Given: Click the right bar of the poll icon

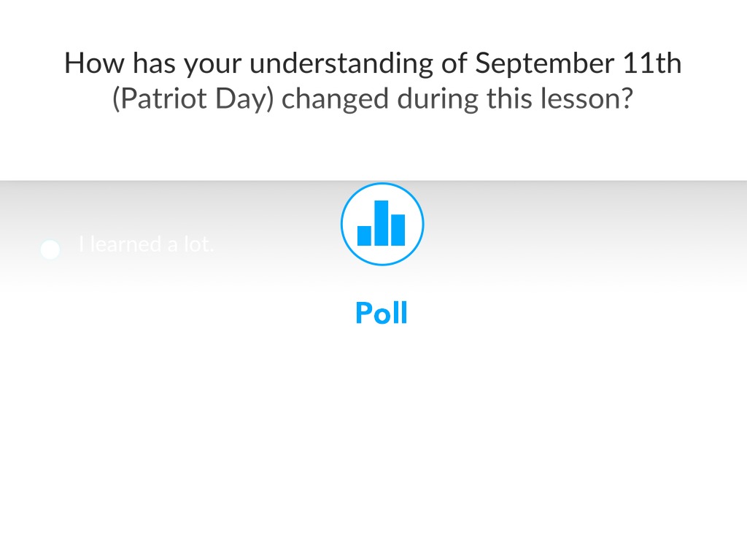Looking at the screenshot, I should (398, 230).
